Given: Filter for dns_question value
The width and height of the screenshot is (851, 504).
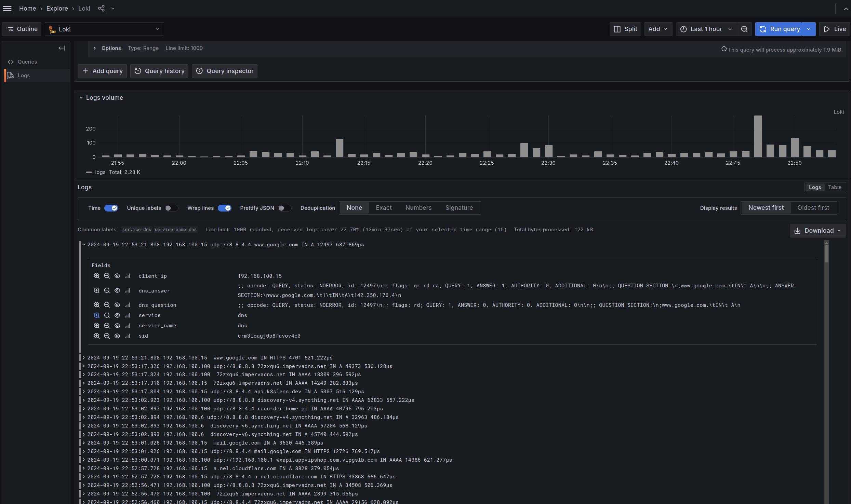Looking at the screenshot, I should click(97, 305).
